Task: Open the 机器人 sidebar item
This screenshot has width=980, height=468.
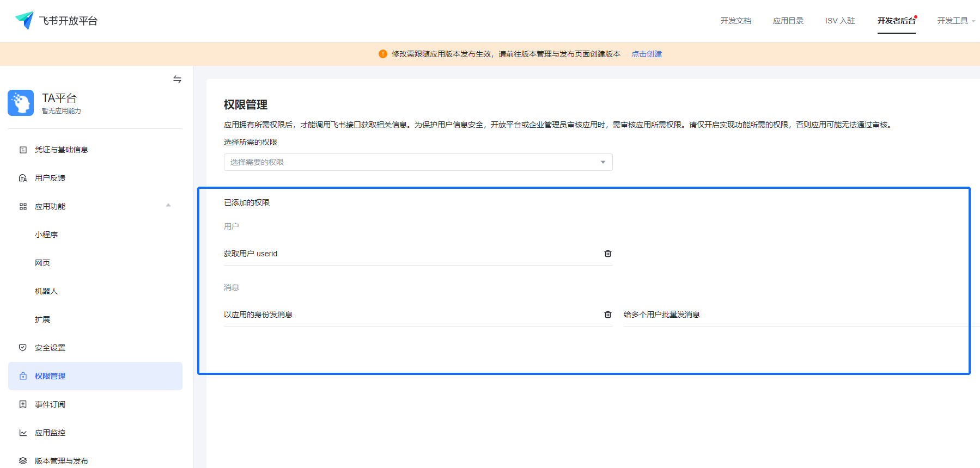Action: [46, 291]
